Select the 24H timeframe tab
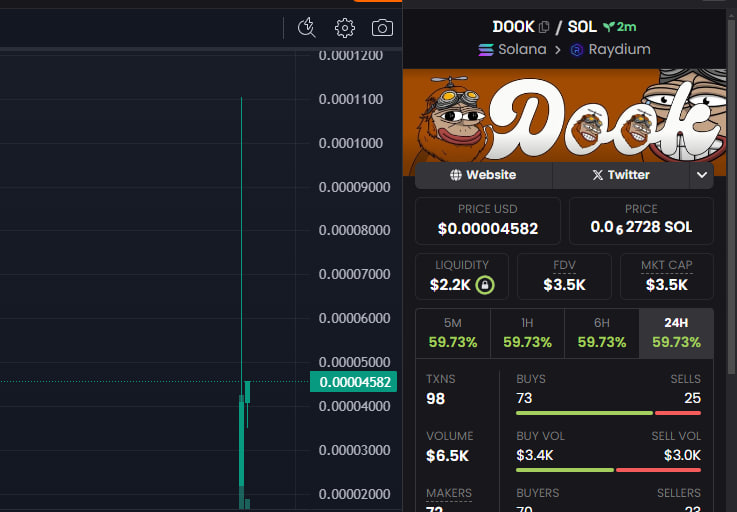Viewport: 737px width, 512px height. click(676, 333)
